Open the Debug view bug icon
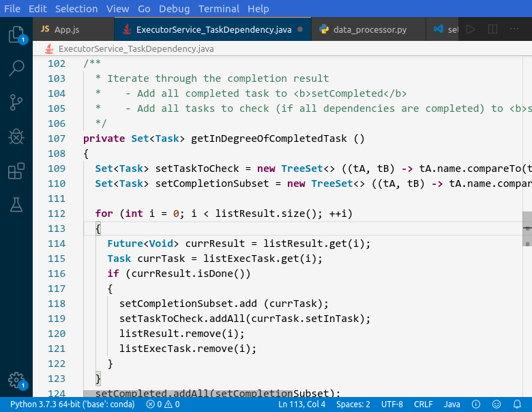Viewport: 532px width, 412px height. point(16,137)
